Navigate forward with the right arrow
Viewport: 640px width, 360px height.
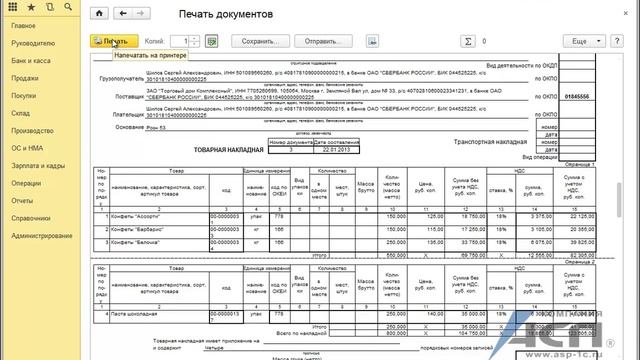tap(141, 13)
